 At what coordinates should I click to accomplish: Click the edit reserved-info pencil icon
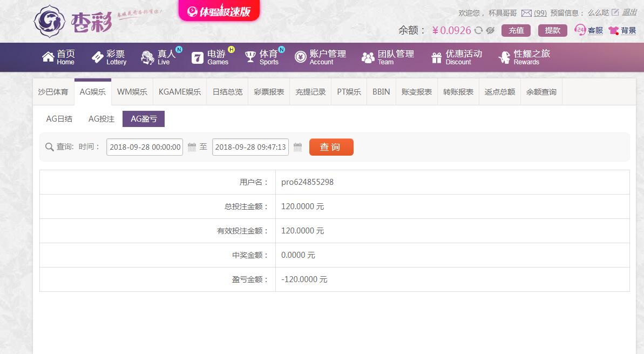tap(615, 12)
